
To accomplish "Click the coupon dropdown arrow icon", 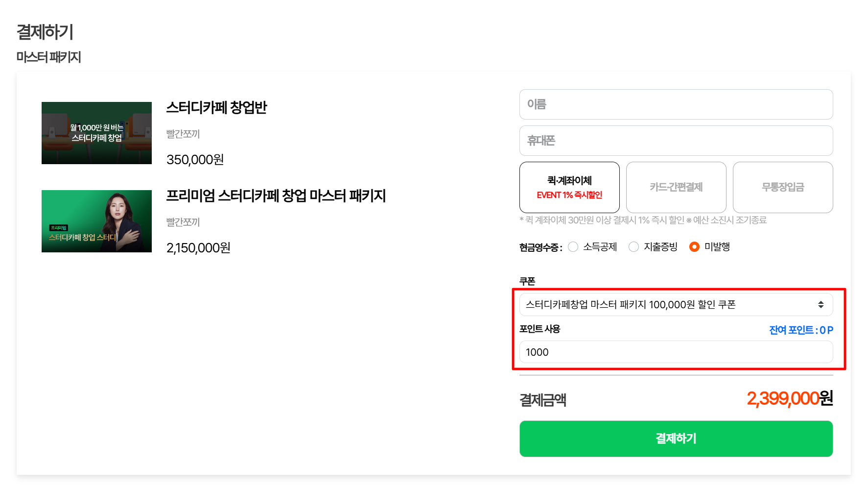I will click(x=821, y=305).
